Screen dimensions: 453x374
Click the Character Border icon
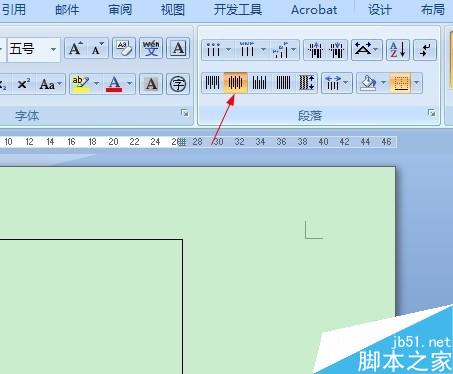[x=178, y=49]
